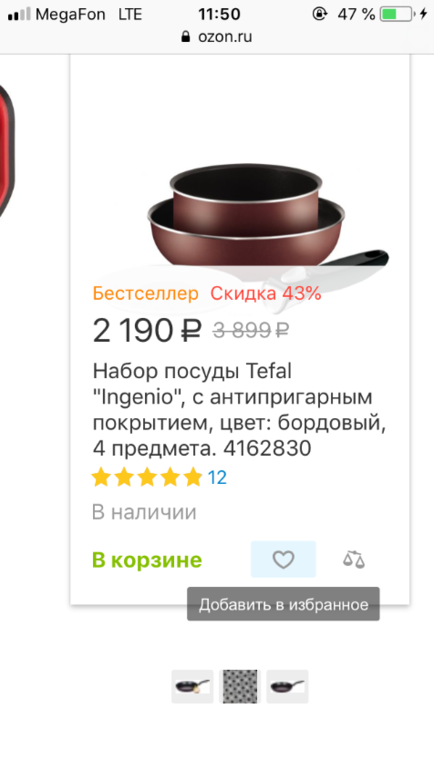
Task: Open the 12 reviews link
Action: 217,477
